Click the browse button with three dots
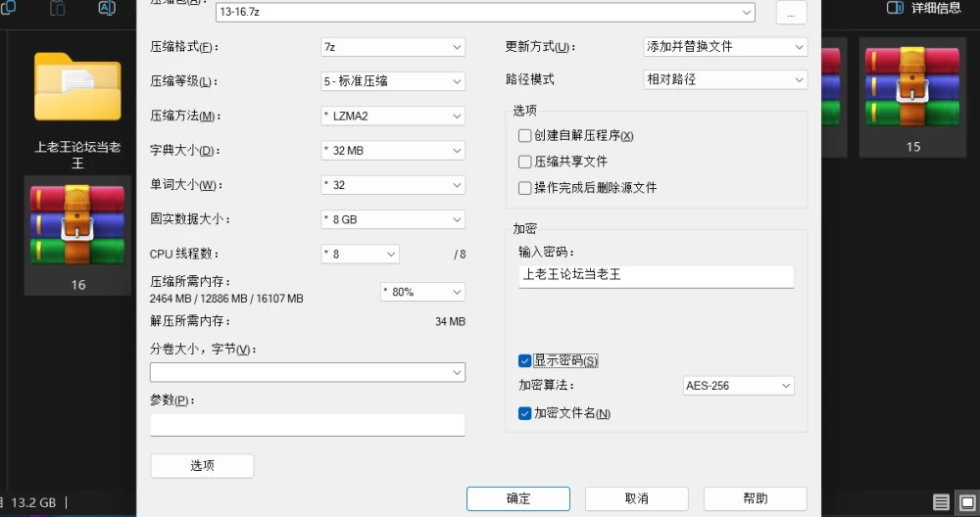The height and width of the screenshot is (517, 980). 791,13
